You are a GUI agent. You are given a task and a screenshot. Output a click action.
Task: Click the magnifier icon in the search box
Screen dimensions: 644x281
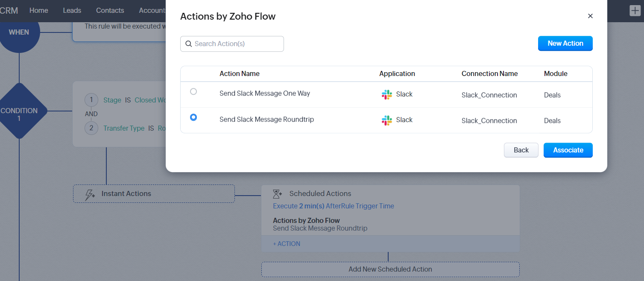pyautogui.click(x=188, y=44)
